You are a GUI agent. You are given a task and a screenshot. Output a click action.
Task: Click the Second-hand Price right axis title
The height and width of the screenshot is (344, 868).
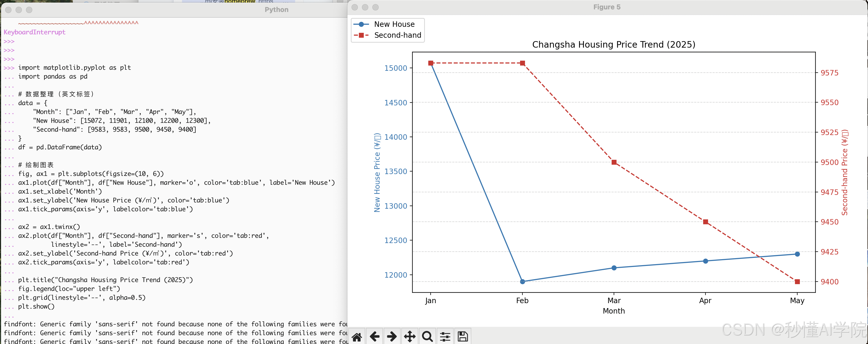click(844, 172)
